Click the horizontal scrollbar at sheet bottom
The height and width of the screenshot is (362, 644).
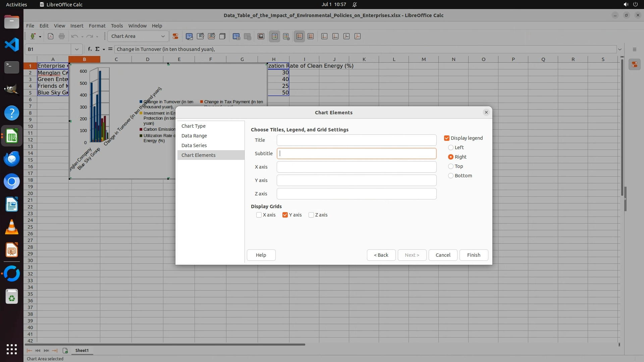[x=165, y=344]
